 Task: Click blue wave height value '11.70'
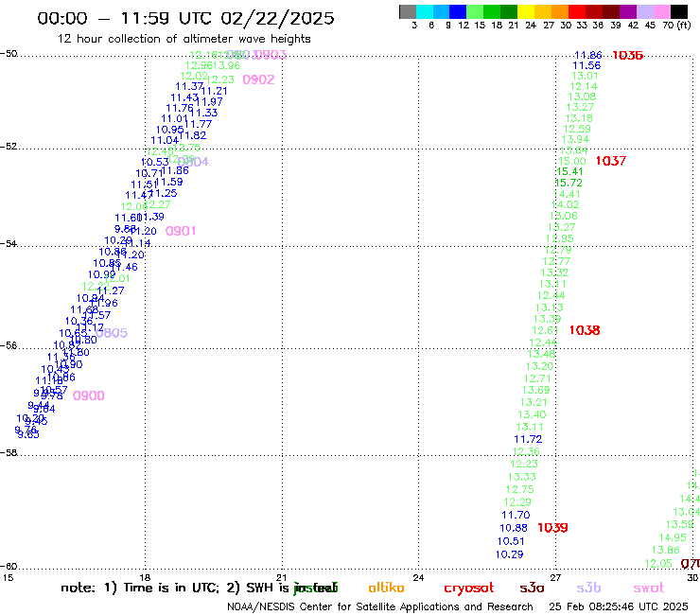[516, 515]
